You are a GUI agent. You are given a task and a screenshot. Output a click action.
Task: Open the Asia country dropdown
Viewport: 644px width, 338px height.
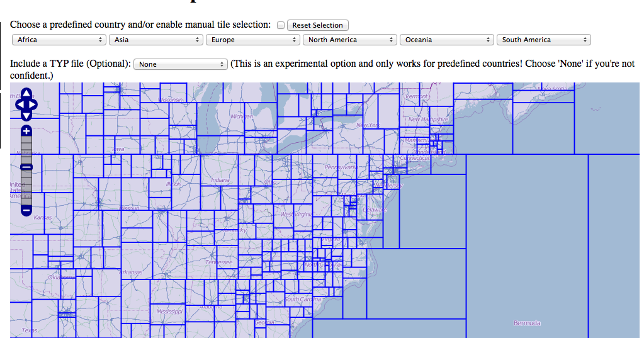pos(156,40)
